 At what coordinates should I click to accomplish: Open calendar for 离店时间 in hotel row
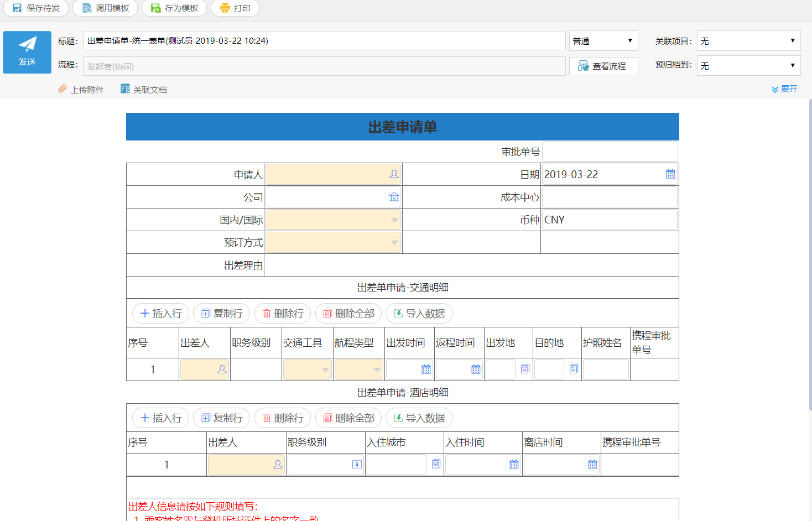point(592,465)
